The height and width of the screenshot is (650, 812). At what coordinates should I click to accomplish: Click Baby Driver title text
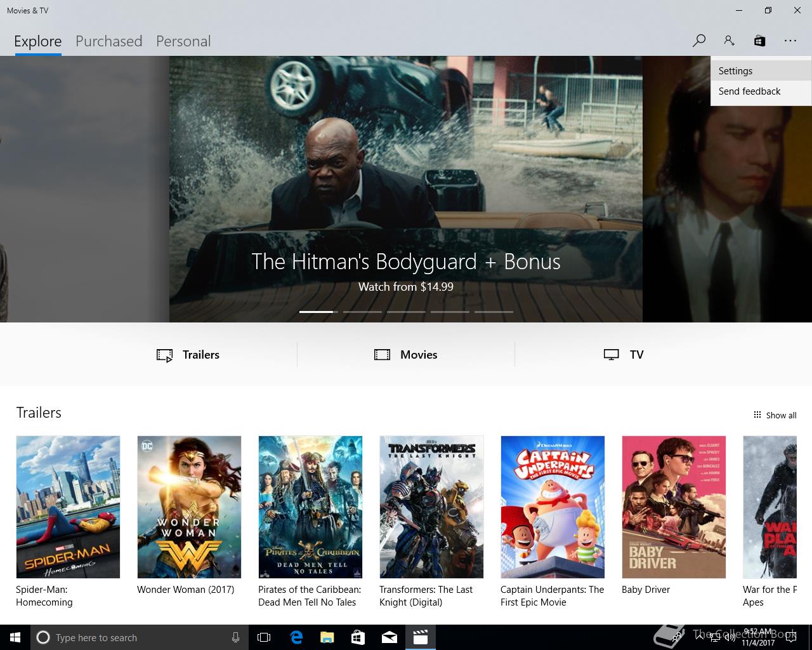(x=646, y=590)
